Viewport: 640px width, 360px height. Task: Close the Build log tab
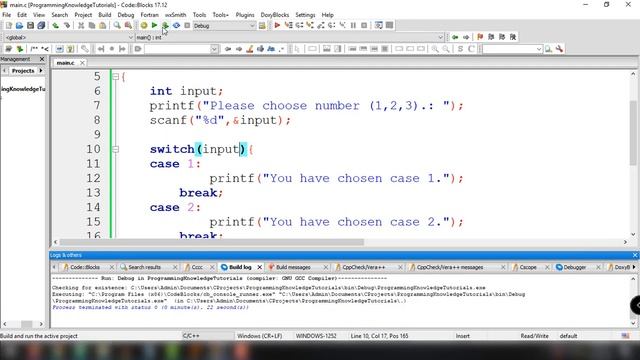259,267
